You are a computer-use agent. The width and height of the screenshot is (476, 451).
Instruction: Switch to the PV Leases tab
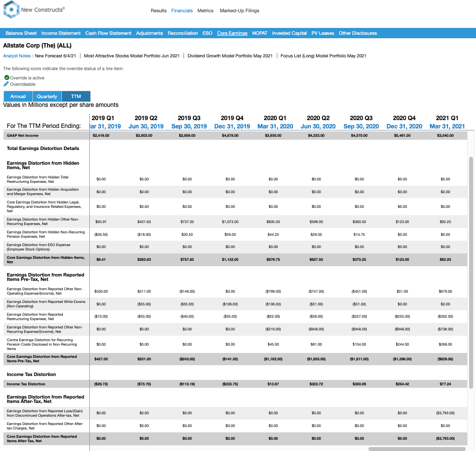pyautogui.click(x=323, y=33)
